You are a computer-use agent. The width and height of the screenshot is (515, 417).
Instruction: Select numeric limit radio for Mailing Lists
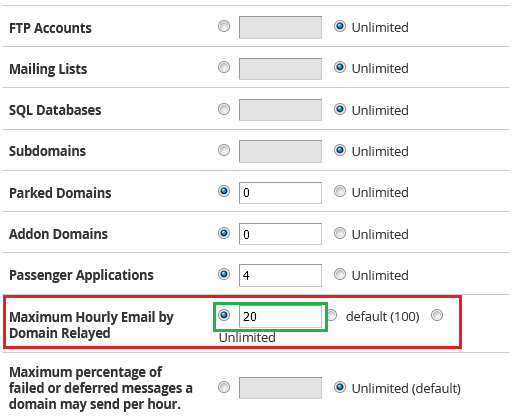tap(224, 67)
